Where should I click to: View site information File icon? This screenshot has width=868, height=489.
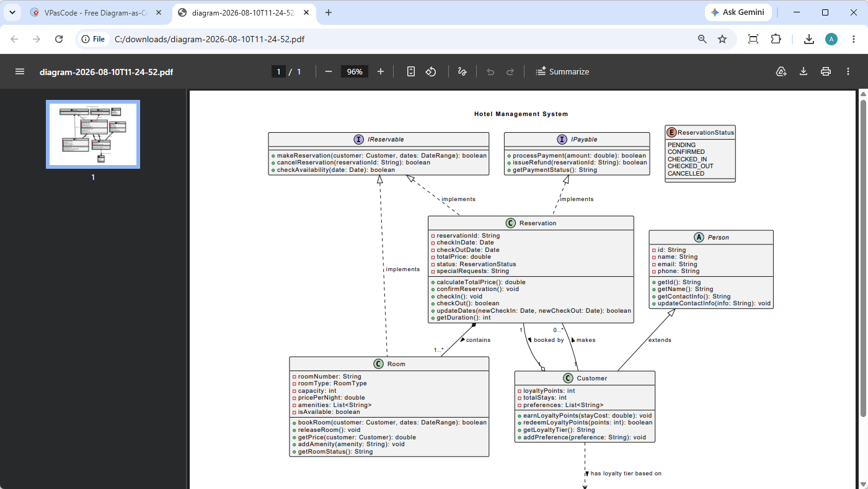coord(94,39)
